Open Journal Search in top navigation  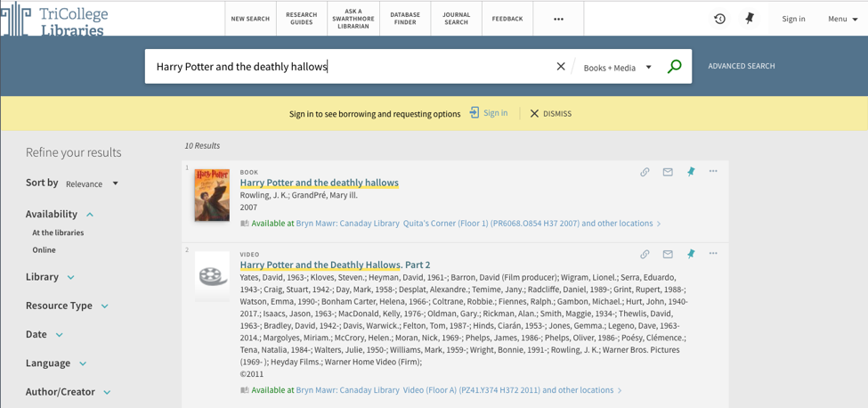pyautogui.click(x=456, y=19)
